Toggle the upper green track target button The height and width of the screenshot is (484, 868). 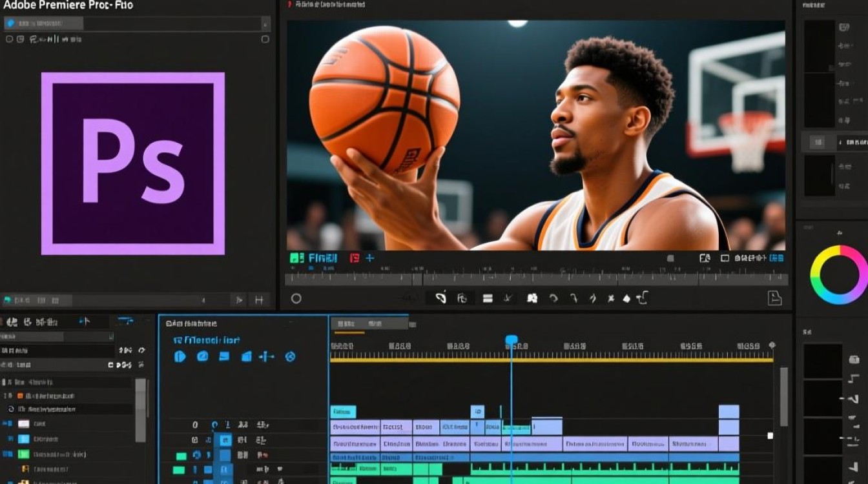click(x=181, y=456)
